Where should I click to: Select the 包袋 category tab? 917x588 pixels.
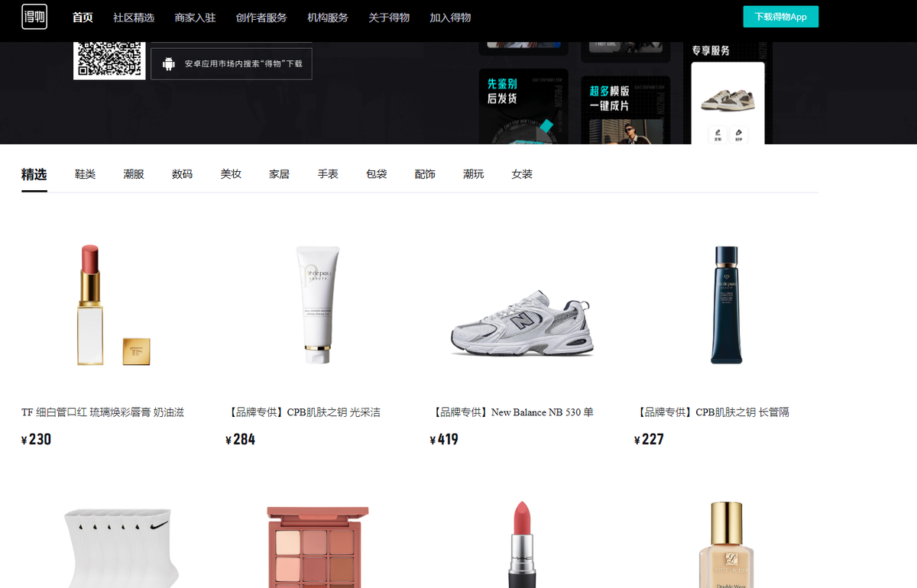tap(376, 174)
